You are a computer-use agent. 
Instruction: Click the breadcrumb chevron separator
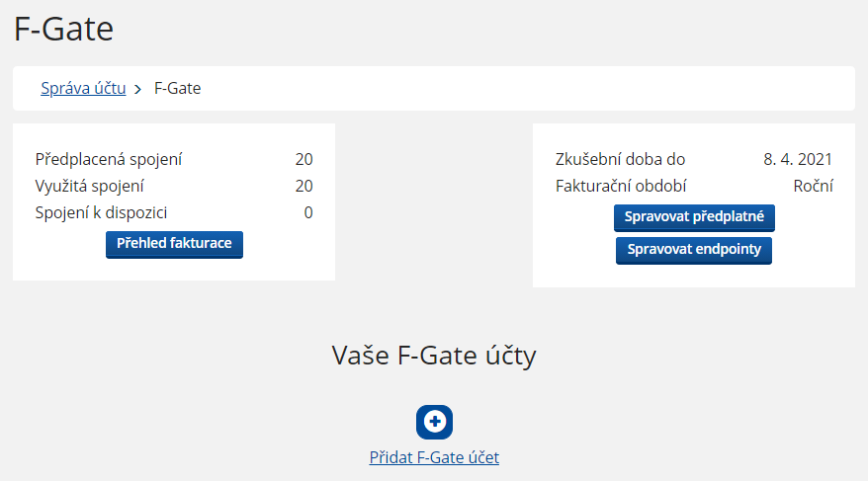coord(137,89)
